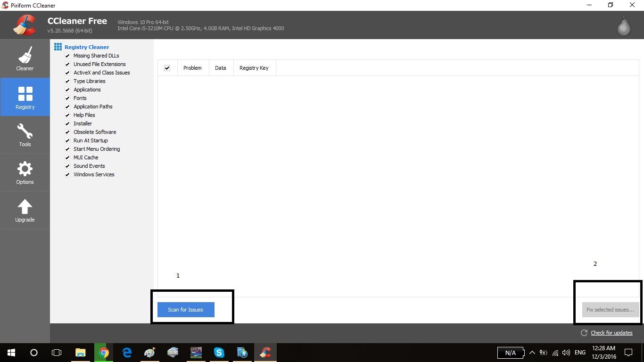
Task: Click Fix selected issues button
Action: click(x=611, y=310)
